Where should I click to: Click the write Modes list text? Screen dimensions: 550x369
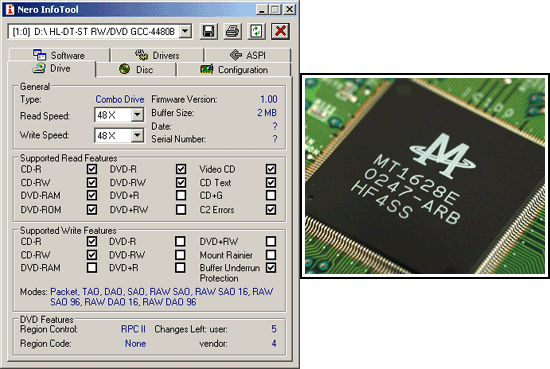tap(161, 297)
